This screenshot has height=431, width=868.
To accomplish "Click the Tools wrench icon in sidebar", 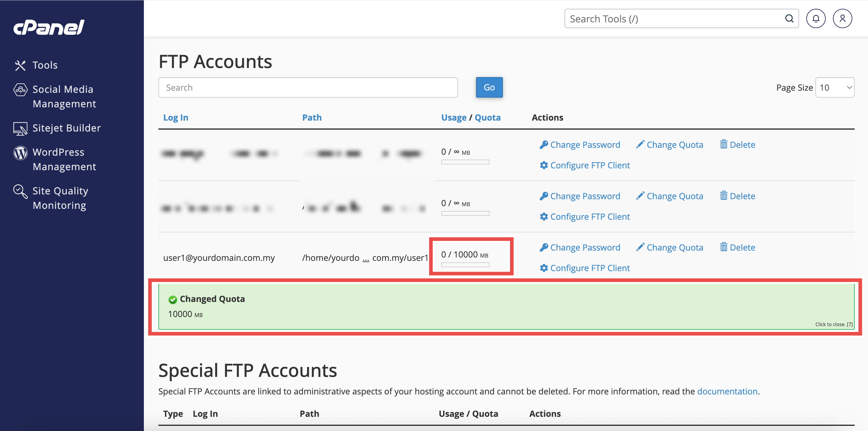I will pos(20,65).
